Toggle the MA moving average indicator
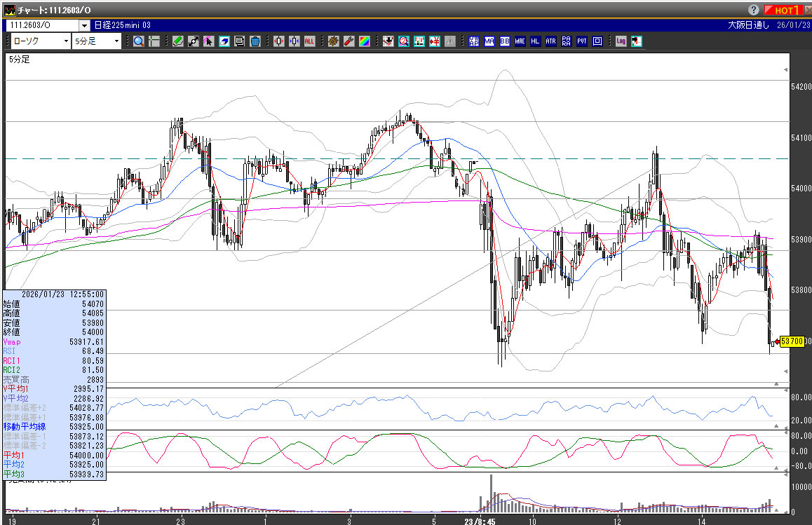 coord(489,41)
